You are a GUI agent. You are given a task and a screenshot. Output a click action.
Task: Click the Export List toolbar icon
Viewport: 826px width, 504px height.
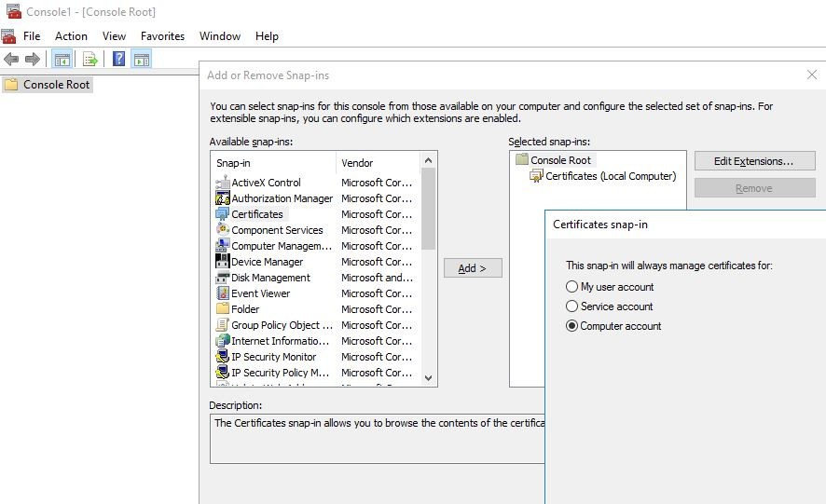89,60
